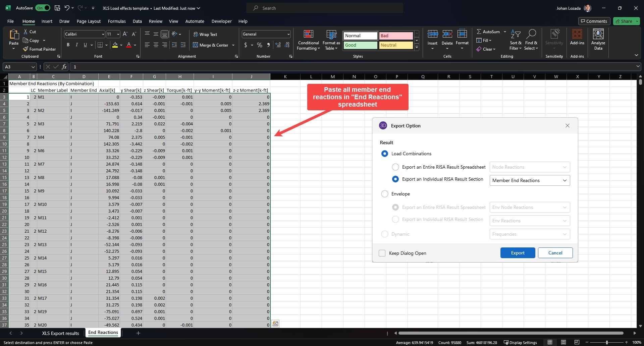Viewport: 644px width, 346px height.
Task: Expand the Member End Reactions dropdown
Action: pos(565,180)
